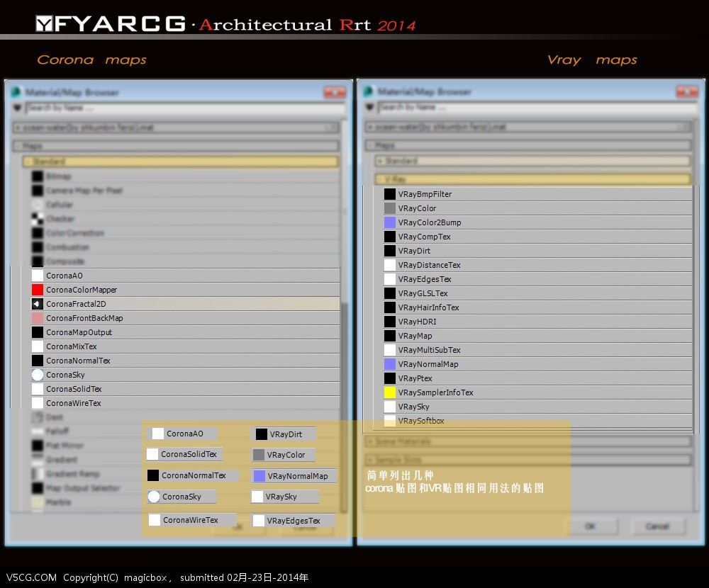Select the Color Correction map
The height and width of the screenshot is (588, 709).
[185, 233]
